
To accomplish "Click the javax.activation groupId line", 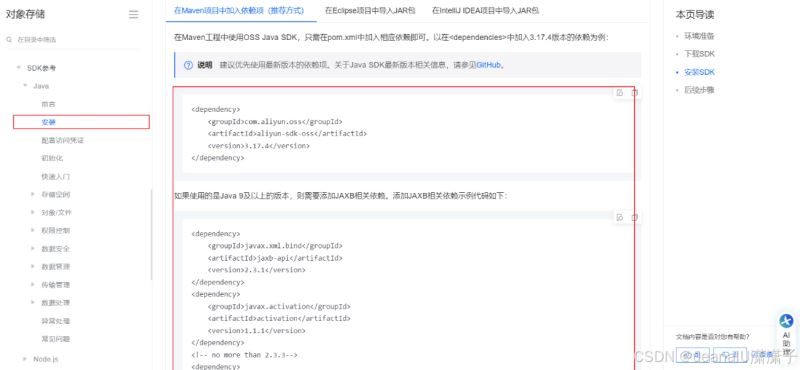I will tap(279, 307).
